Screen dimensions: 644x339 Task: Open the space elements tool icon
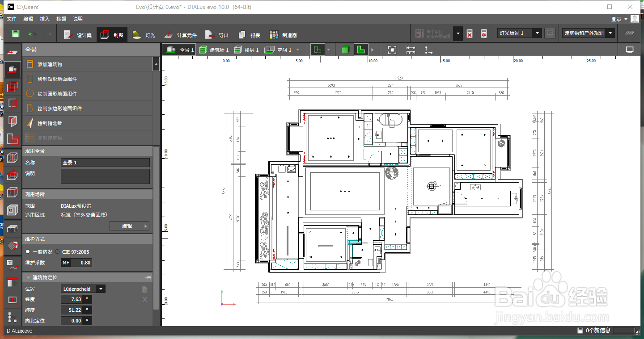tap(13, 121)
